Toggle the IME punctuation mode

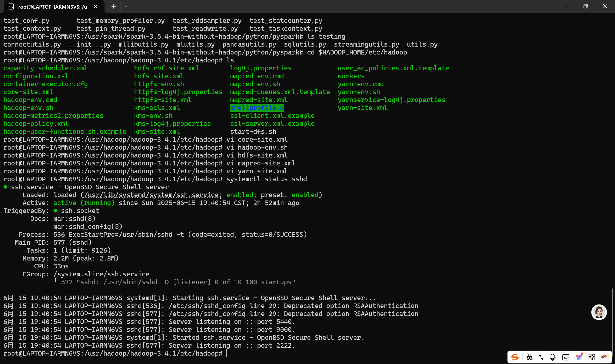coord(541,357)
